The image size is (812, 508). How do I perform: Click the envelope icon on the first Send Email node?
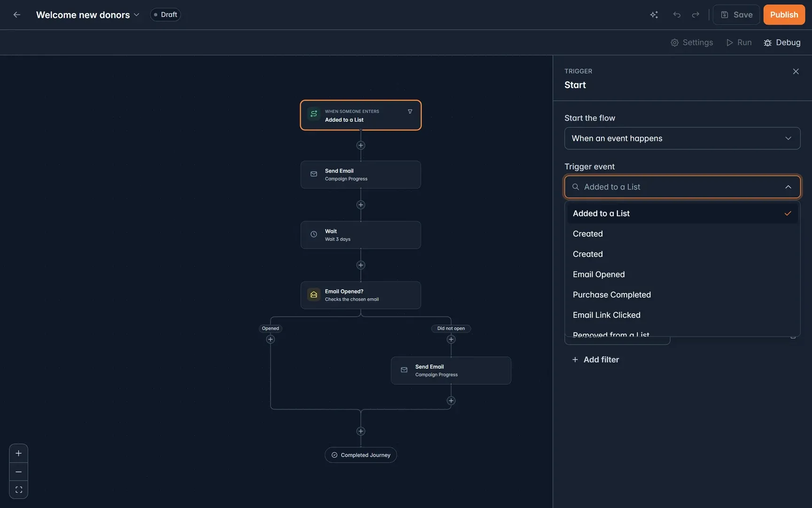click(x=313, y=174)
